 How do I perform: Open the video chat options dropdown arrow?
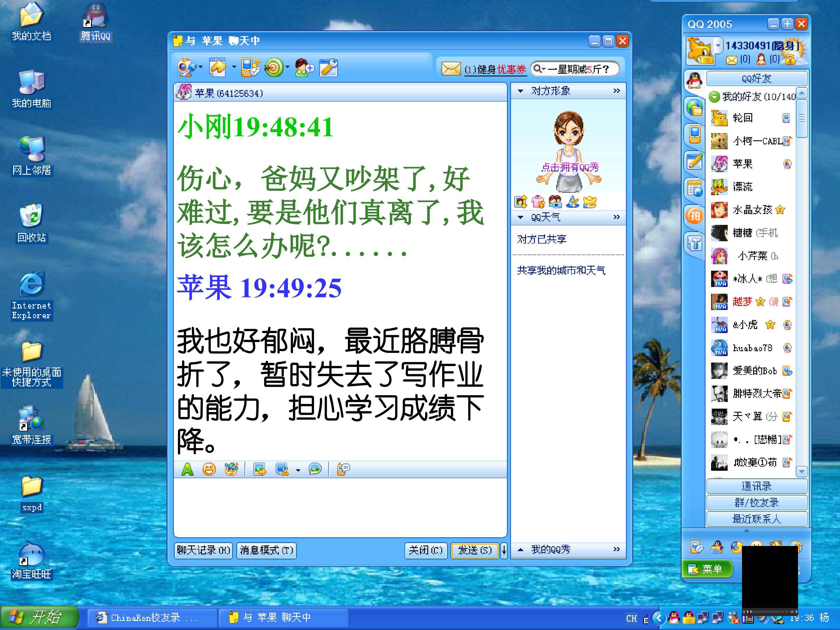[200, 67]
